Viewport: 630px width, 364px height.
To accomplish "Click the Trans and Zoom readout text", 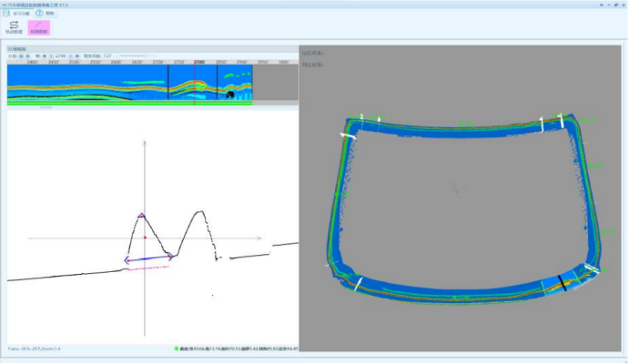I will point(35,349).
